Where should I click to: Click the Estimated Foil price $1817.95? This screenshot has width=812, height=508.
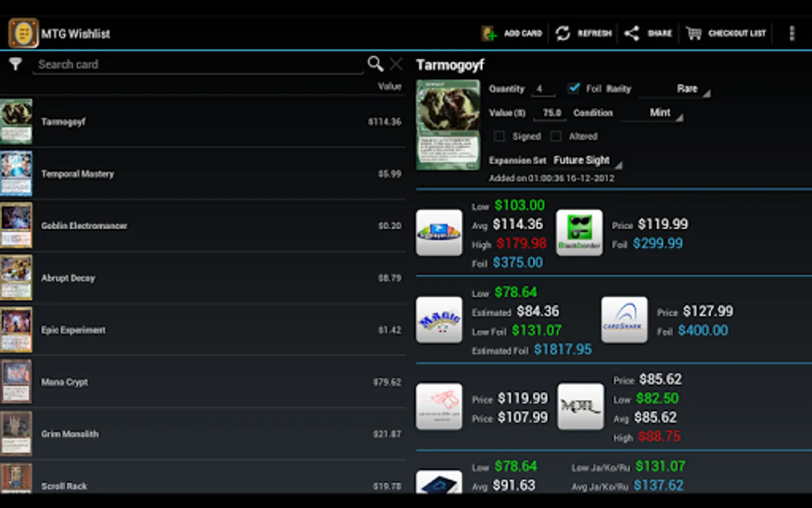[x=563, y=350]
